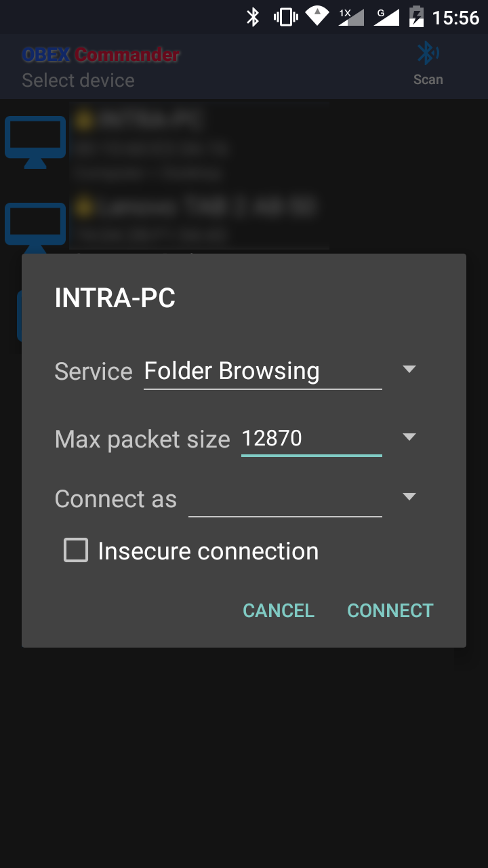
Task: Tap the battery charging icon
Action: click(416, 17)
